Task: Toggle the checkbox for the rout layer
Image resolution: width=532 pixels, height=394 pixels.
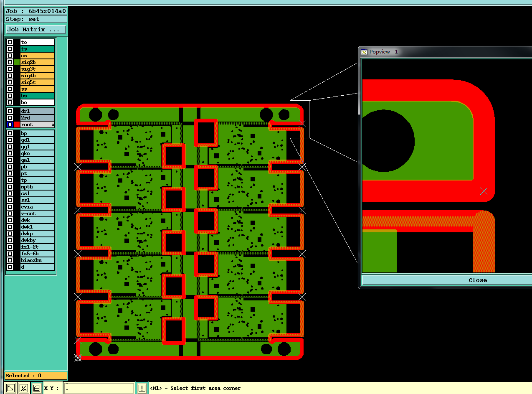Action: pos(10,125)
